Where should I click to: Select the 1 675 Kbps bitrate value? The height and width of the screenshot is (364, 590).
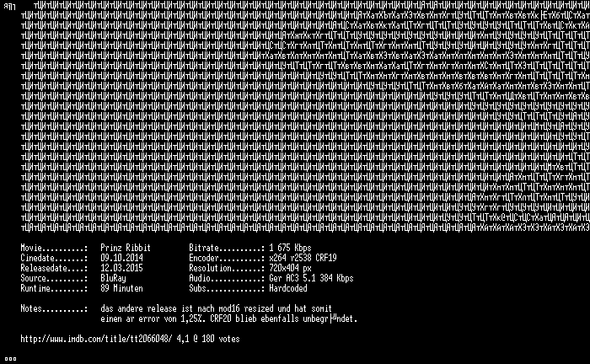pos(290,248)
